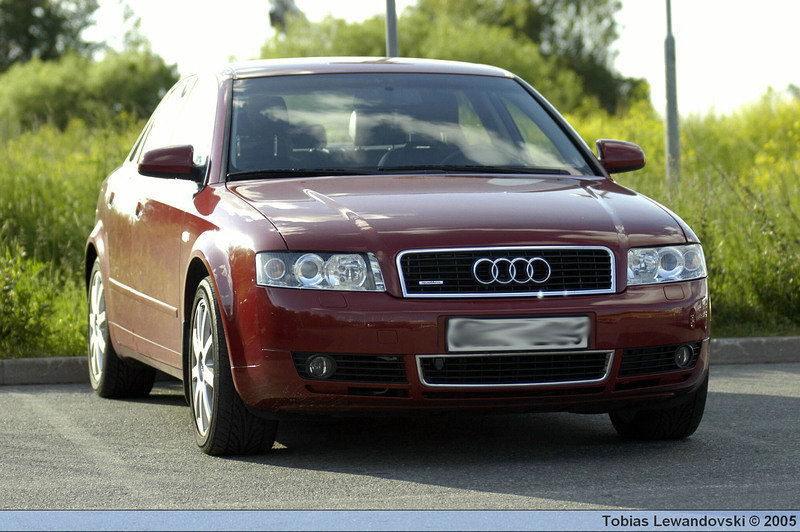Click the middle of the red hood
The width and height of the screenshot is (800, 532).
(450, 212)
